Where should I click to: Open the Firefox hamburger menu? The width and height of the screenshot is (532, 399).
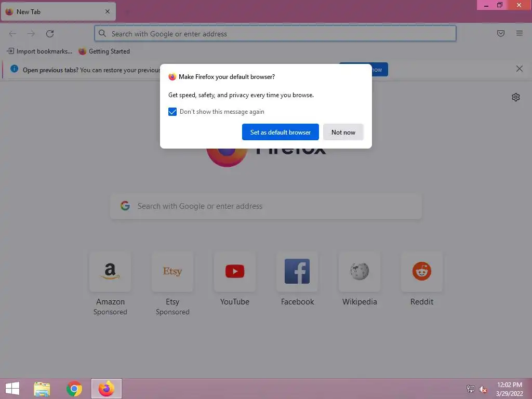point(520,33)
